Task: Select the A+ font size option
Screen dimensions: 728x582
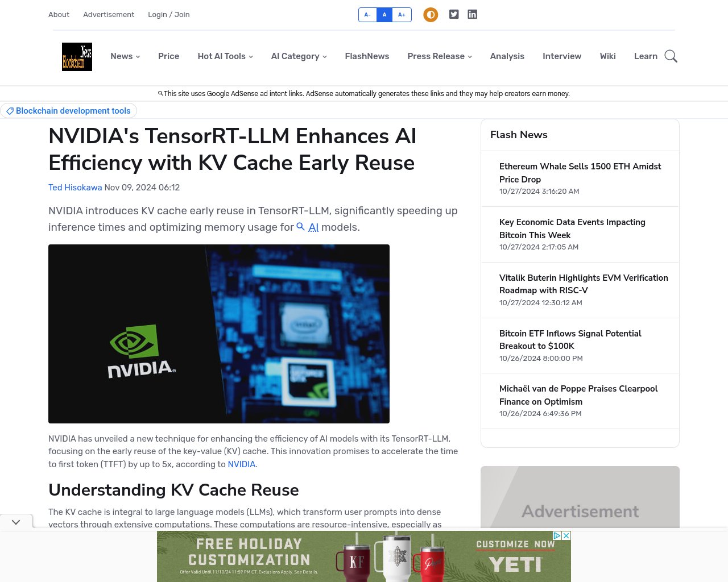Action: [402, 14]
